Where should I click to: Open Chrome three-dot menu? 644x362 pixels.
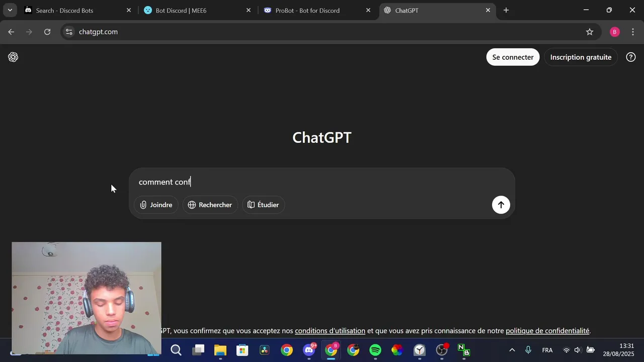pos(633,32)
